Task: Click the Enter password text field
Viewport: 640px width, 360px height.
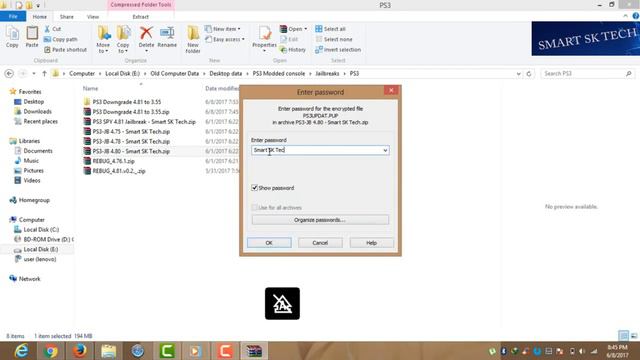Action: (320, 150)
